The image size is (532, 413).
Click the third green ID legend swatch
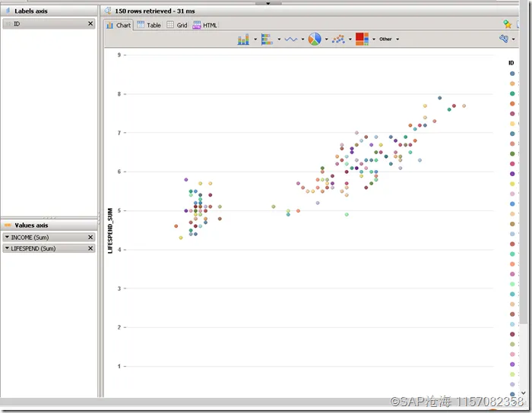click(512, 93)
